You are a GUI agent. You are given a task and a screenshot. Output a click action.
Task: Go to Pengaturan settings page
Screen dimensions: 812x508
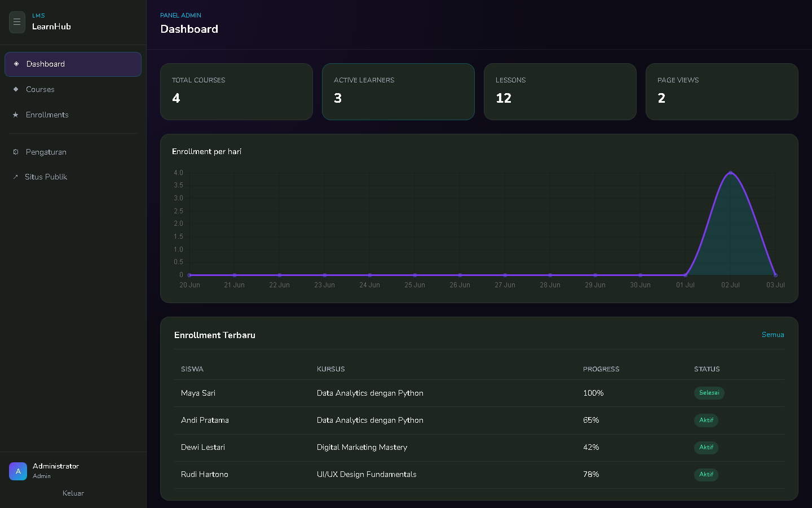(73, 152)
